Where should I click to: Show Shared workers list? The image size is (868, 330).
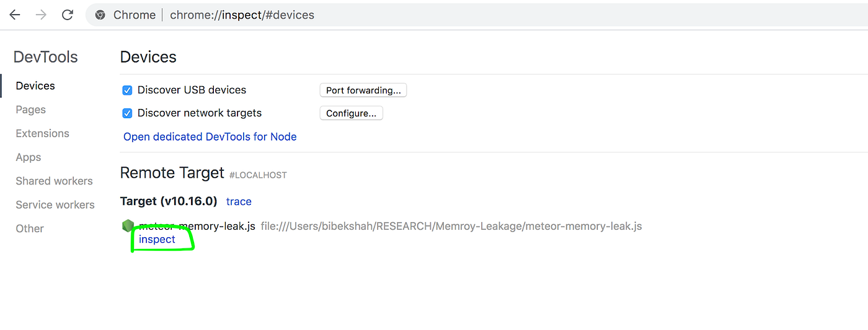tap(54, 181)
